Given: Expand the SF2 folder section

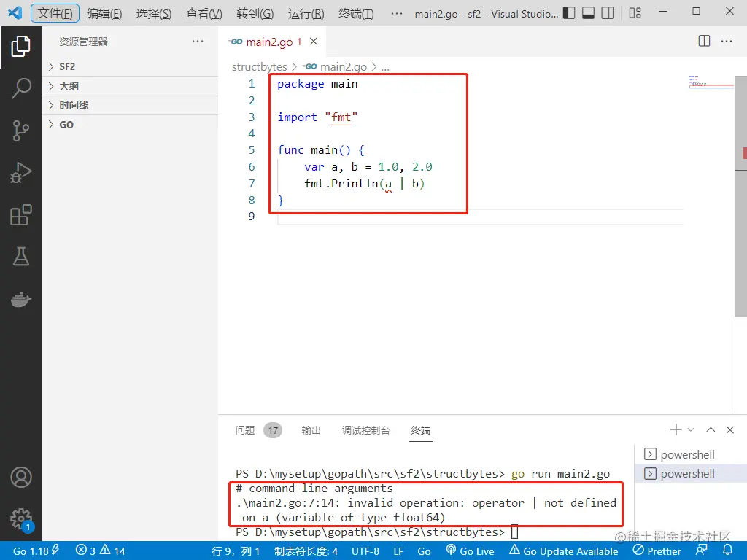Looking at the screenshot, I should [x=131, y=66].
